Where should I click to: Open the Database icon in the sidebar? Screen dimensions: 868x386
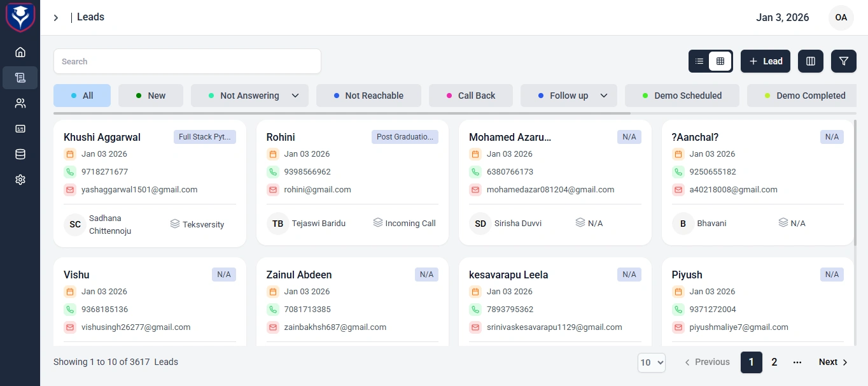(x=20, y=154)
